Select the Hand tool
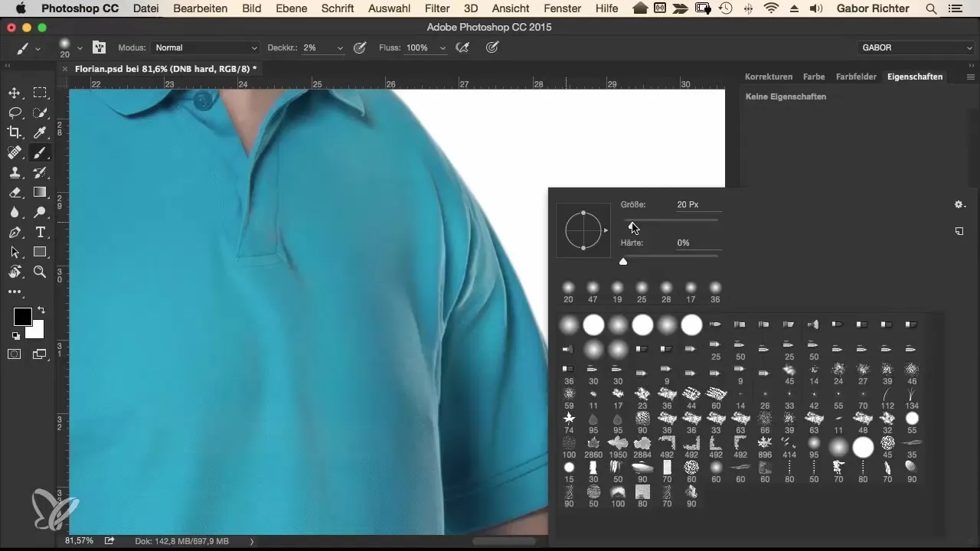This screenshot has width=980, height=551. point(15,272)
